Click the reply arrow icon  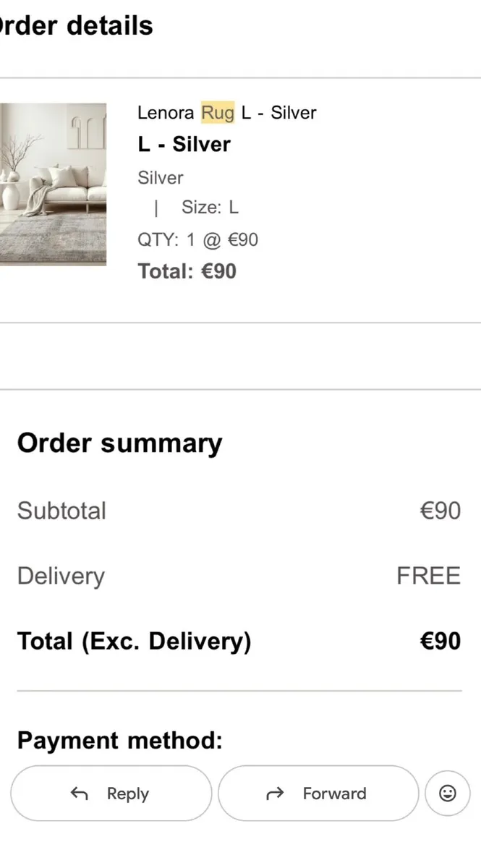click(x=79, y=793)
